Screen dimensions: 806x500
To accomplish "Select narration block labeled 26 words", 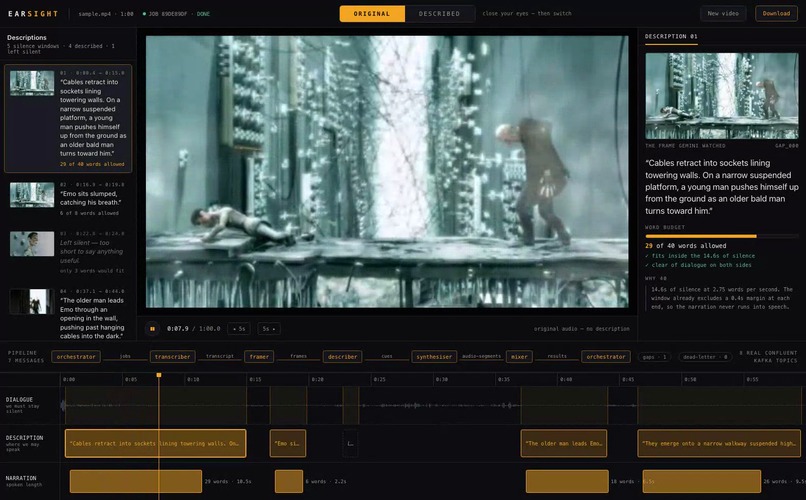I will (702, 482).
